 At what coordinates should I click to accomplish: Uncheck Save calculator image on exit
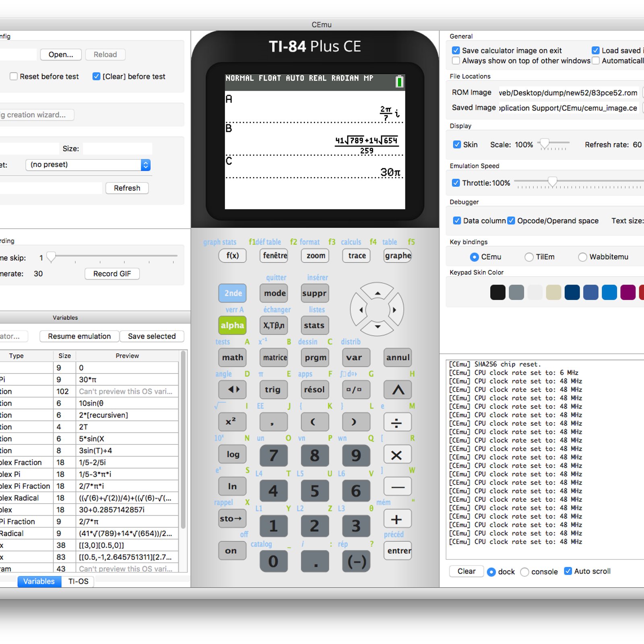point(456,50)
